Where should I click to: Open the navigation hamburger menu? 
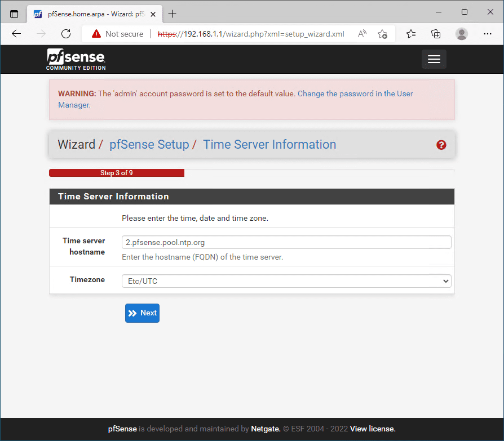point(434,59)
